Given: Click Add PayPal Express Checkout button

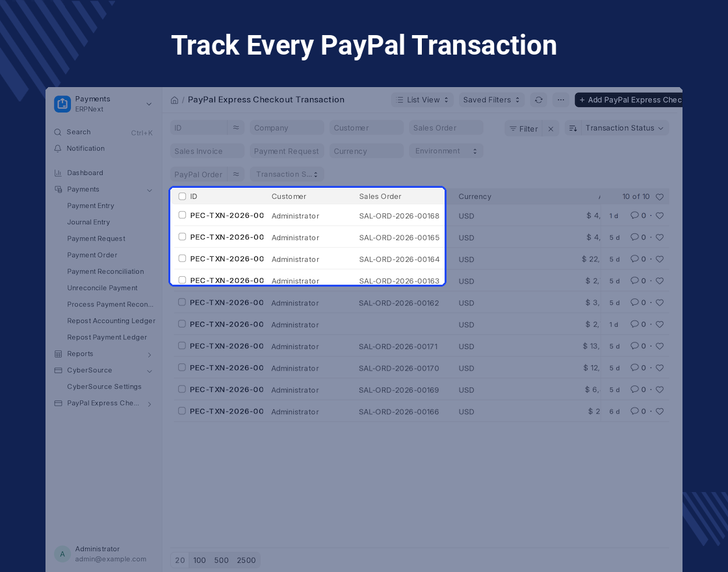Looking at the screenshot, I should point(629,100).
